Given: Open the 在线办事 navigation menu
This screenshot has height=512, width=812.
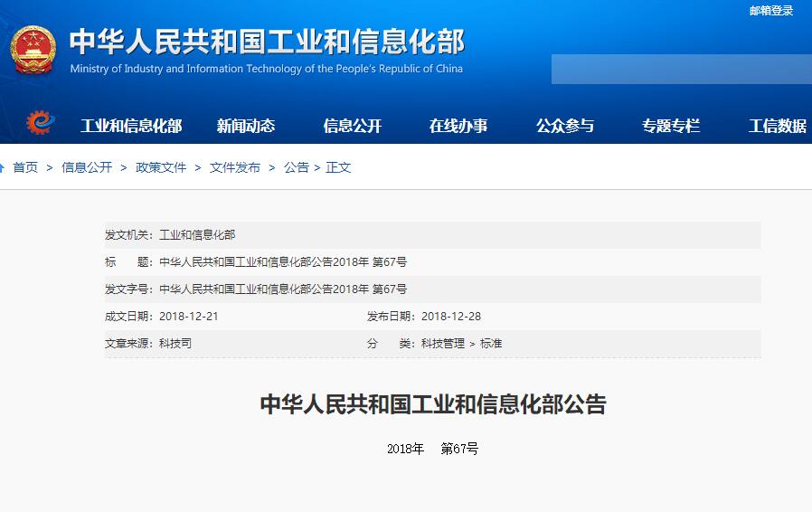Looking at the screenshot, I should [x=458, y=126].
